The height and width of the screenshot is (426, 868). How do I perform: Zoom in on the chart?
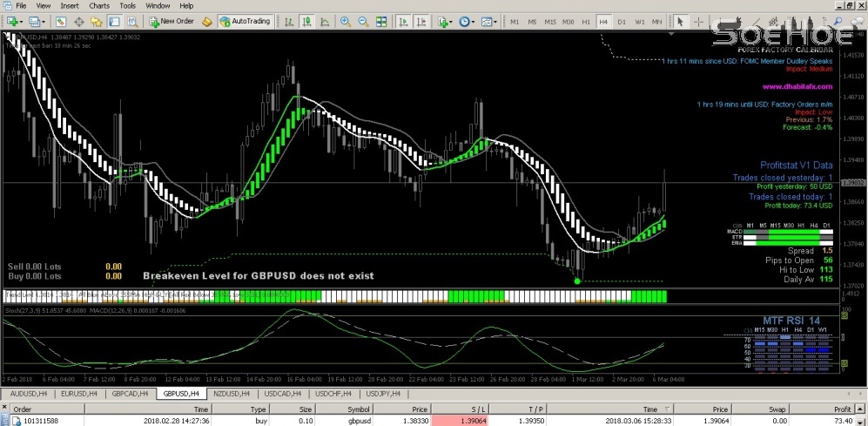tap(346, 21)
